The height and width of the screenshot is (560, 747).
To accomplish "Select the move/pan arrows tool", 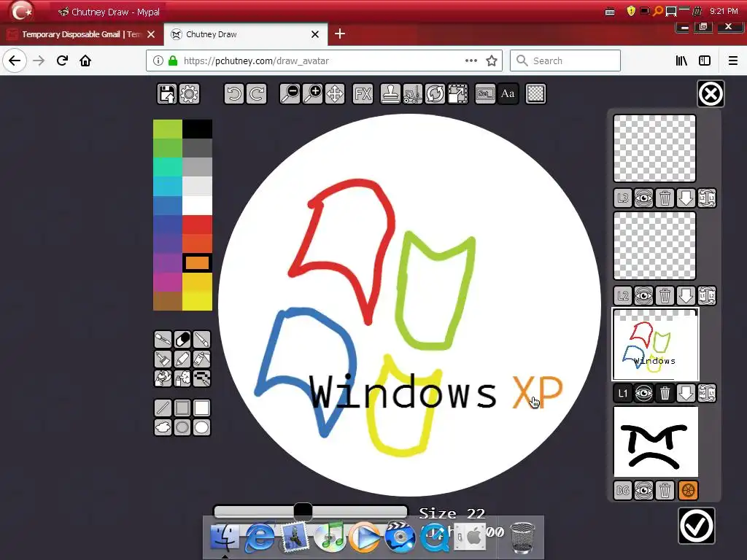I will pyautogui.click(x=335, y=94).
